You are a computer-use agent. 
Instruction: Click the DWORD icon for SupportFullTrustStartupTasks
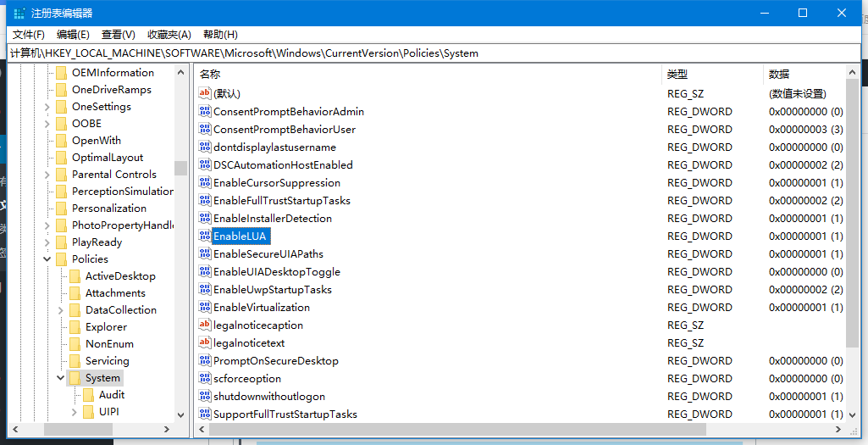[x=205, y=414]
